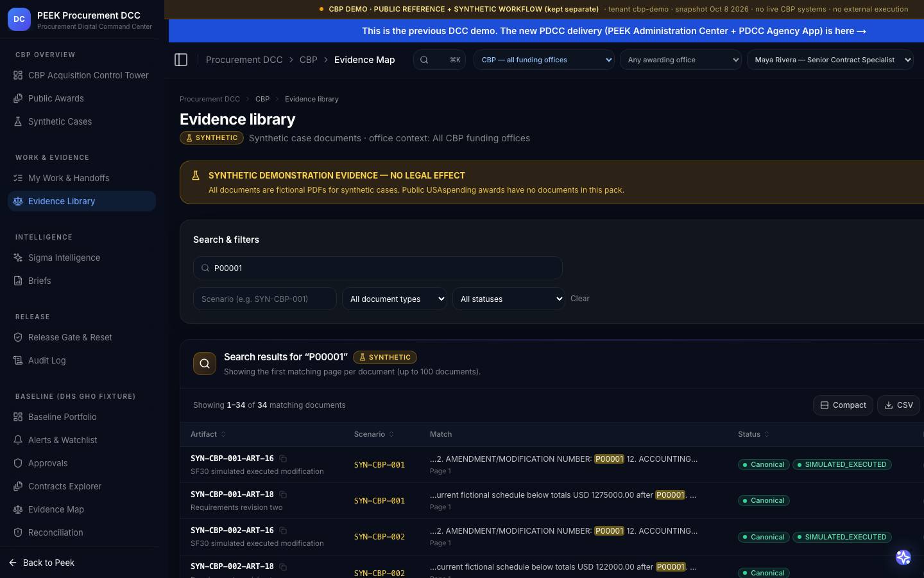Image resolution: width=924 pixels, height=578 pixels.
Task: Clear the search filters
Action: click(580, 299)
